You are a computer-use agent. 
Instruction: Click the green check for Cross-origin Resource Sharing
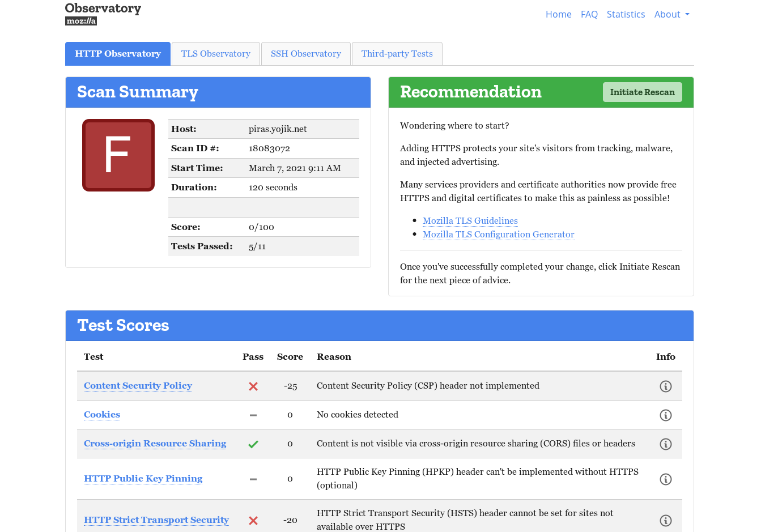coord(253,444)
